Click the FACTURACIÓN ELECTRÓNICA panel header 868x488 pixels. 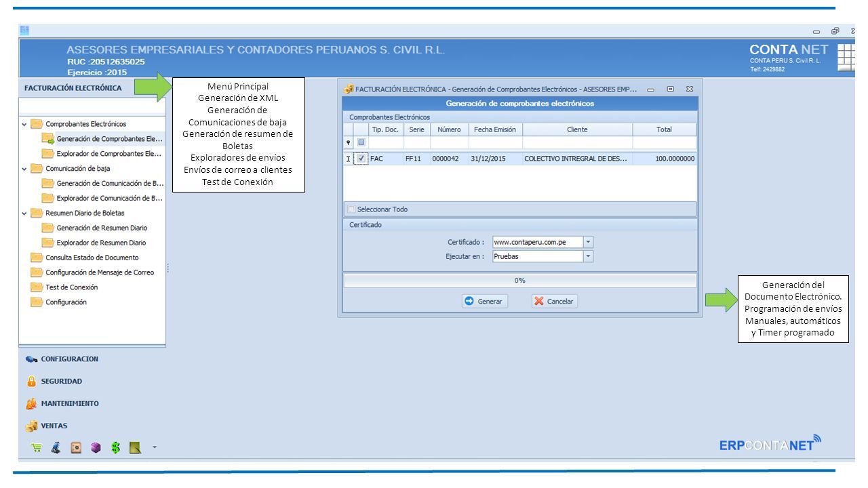point(93,88)
